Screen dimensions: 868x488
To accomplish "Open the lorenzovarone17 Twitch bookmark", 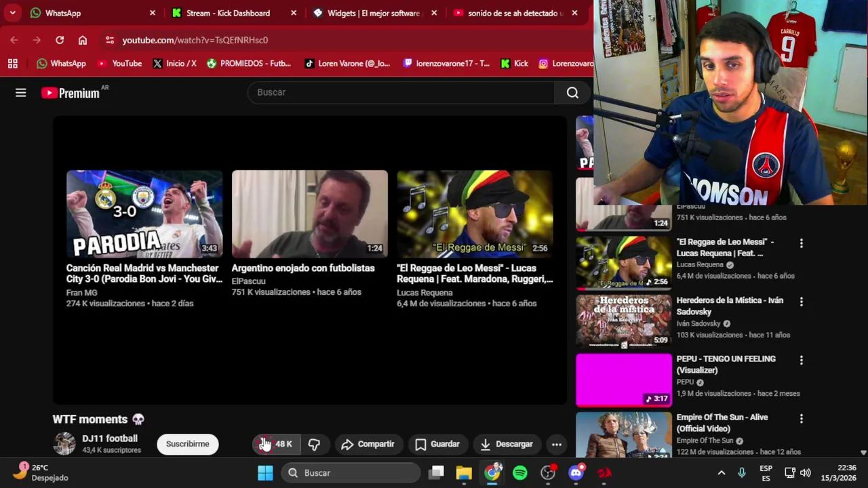I will [446, 64].
